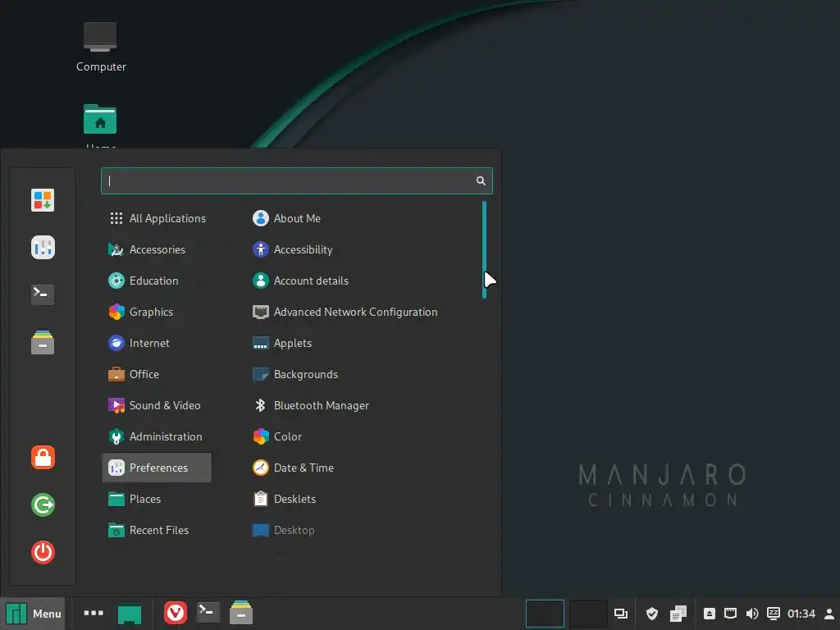The width and height of the screenshot is (840, 630).
Task: Open Software Manager from favorites sidebar
Action: click(43, 200)
